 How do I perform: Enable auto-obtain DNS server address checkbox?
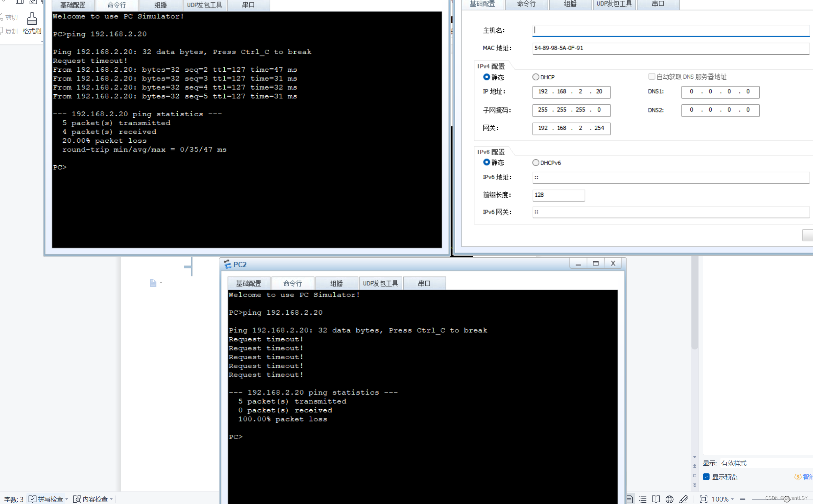tap(651, 77)
